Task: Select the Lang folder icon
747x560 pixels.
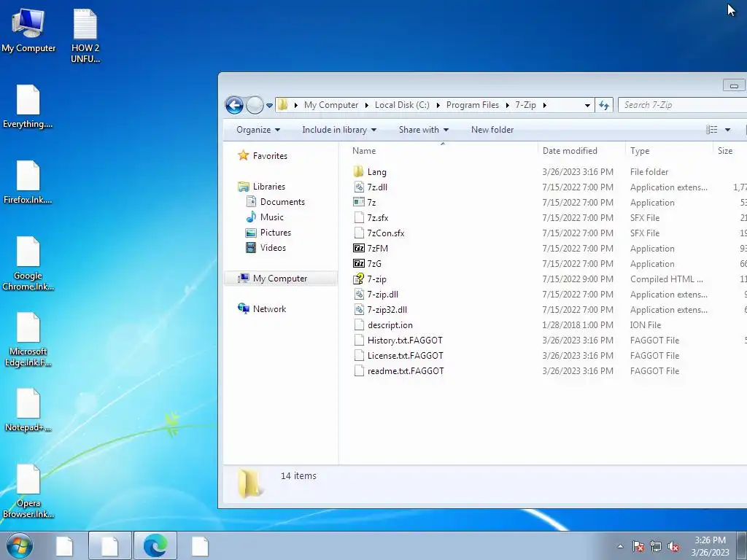Action: click(359, 171)
